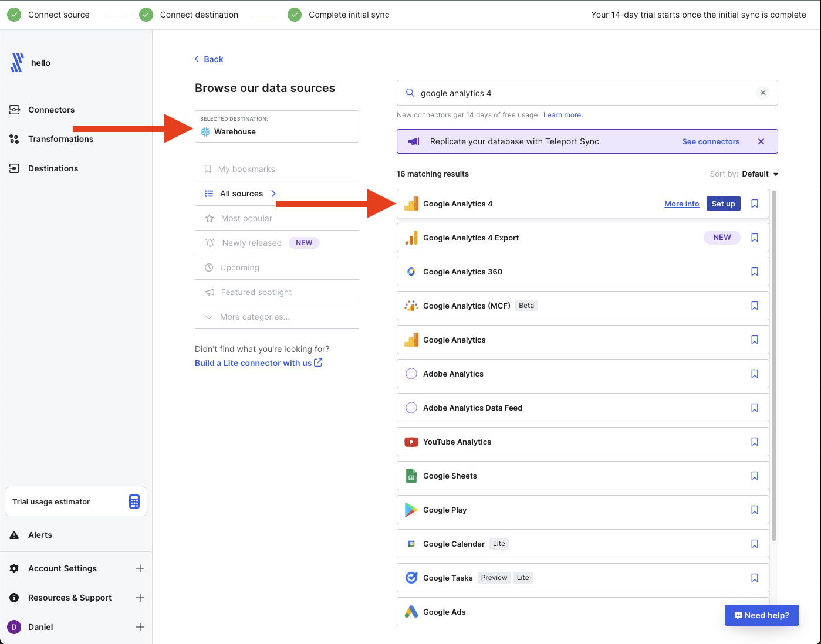Open Destinations in the sidebar
This screenshot has width=821, height=644.
point(53,168)
